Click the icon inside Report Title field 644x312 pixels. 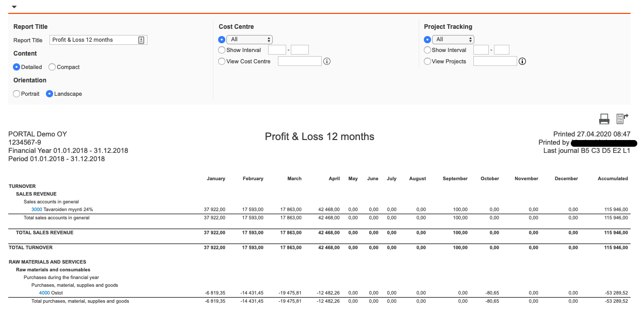[x=141, y=40]
